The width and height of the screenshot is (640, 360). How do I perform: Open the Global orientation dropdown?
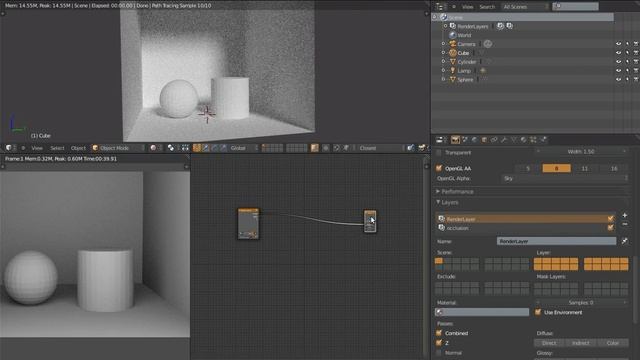[x=244, y=148]
